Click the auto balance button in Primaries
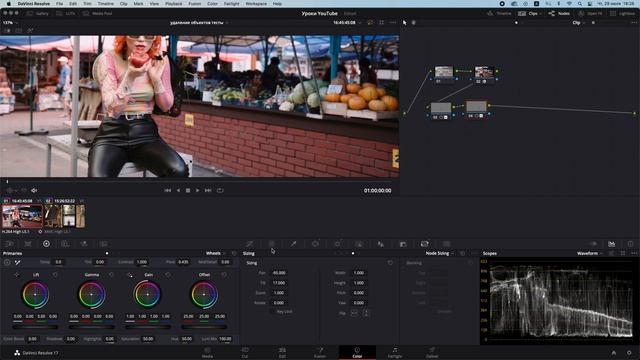640x360 pixels. [7, 262]
